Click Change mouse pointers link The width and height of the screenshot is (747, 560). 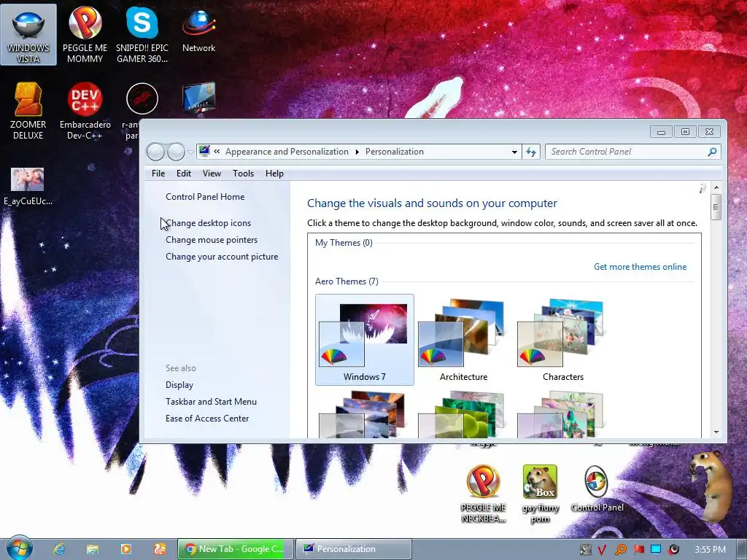pos(212,239)
